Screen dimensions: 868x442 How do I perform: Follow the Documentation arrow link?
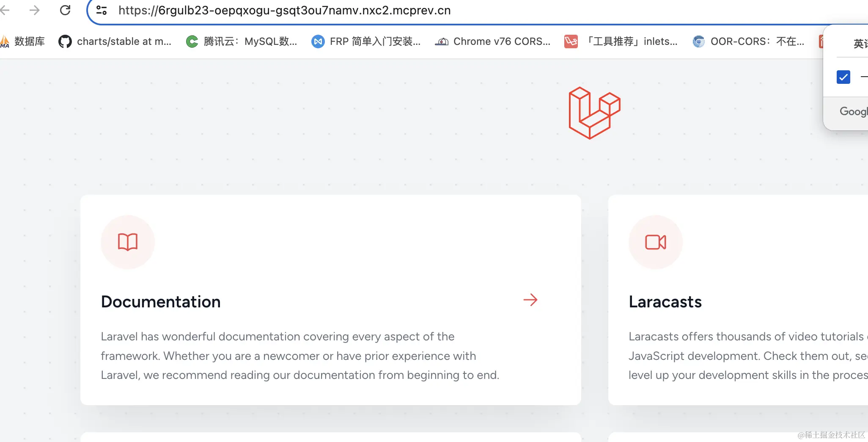tap(530, 300)
